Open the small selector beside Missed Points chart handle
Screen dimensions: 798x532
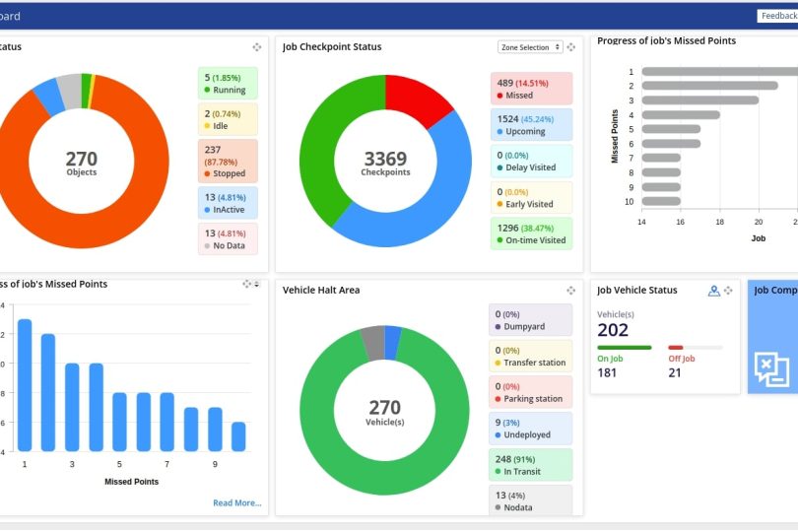coord(257,284)
